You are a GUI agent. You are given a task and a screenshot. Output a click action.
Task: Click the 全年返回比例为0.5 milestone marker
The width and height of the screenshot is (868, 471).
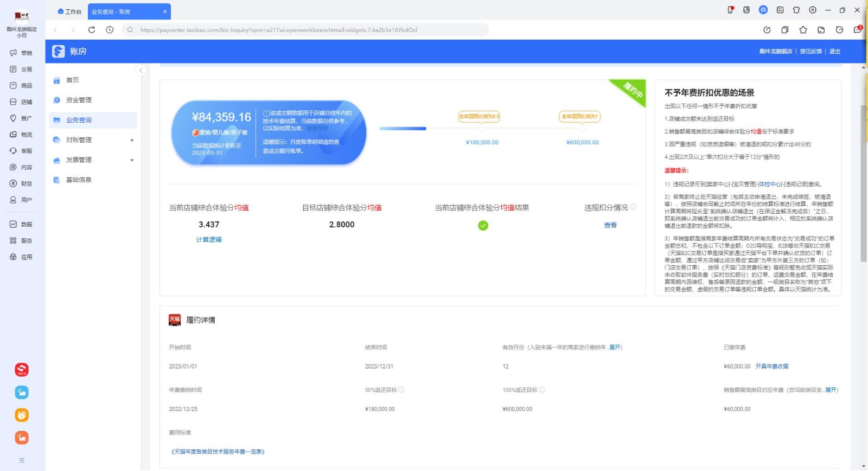coord(479,117)
